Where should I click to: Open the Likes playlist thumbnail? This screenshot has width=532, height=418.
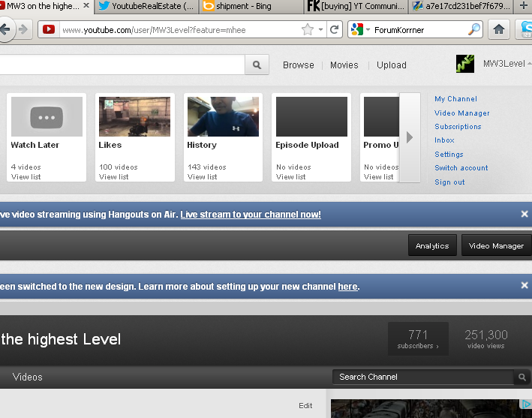click(135, 116)
